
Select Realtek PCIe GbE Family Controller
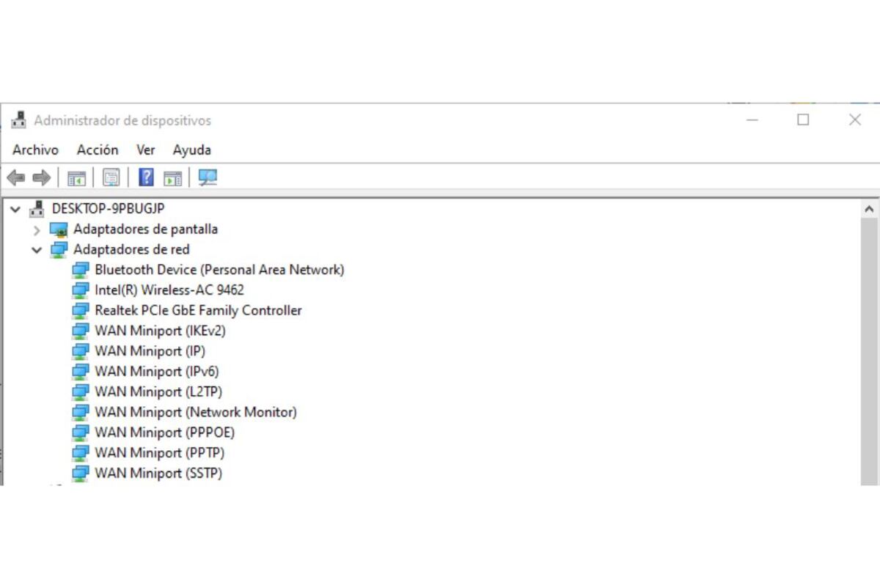tap(198, 311)
